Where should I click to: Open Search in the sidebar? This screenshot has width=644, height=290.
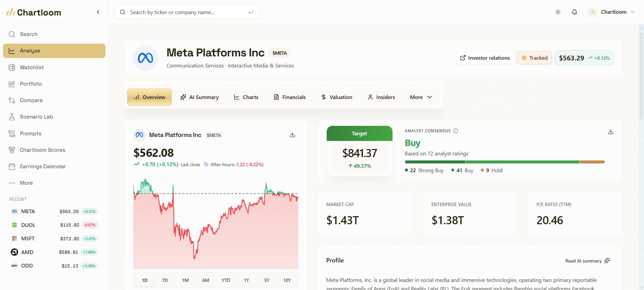(x=54, y=34)
